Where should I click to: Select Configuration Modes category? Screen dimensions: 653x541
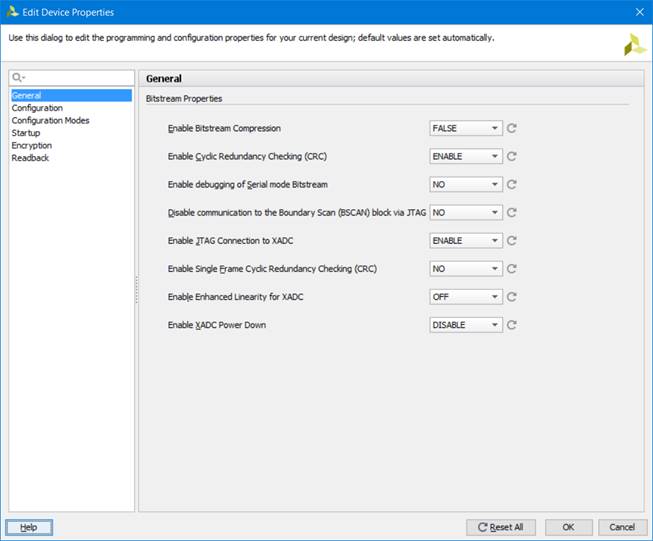coord(50,120)
